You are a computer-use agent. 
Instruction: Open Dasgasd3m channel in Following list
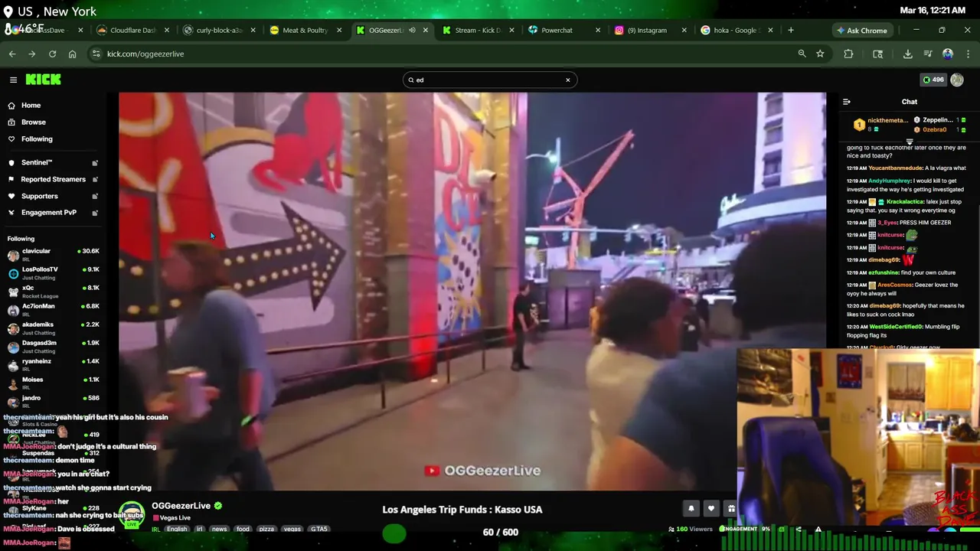52,347
